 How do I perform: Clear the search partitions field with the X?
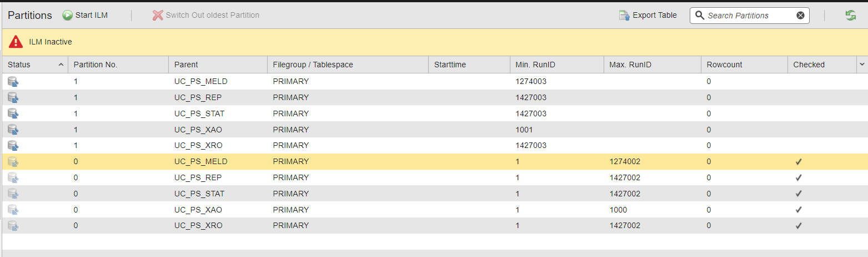[800, 16]
